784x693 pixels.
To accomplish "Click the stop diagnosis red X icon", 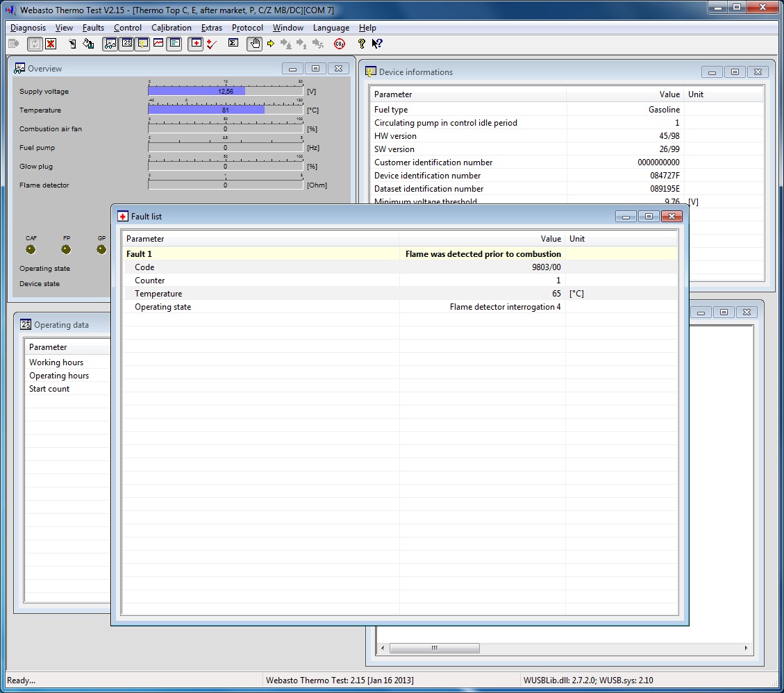I will click(x=51, y=44).
